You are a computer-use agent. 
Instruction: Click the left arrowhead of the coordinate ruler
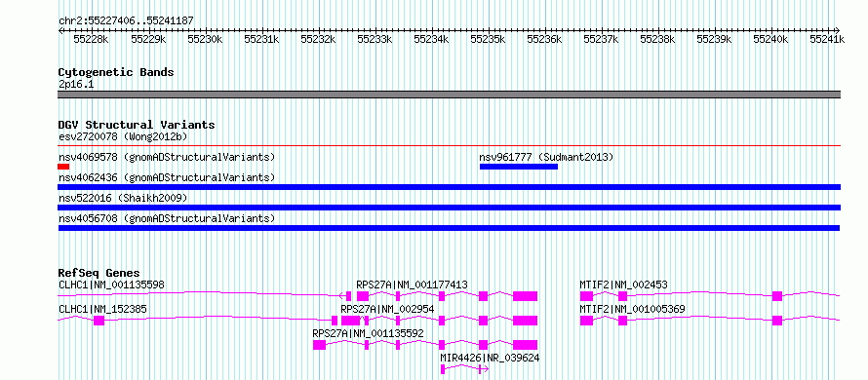click(60, 30)
